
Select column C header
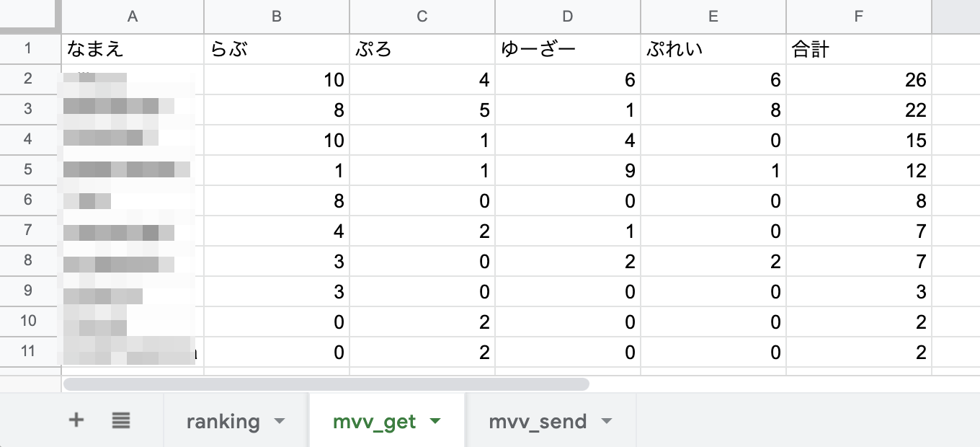[x=422, y=17]
